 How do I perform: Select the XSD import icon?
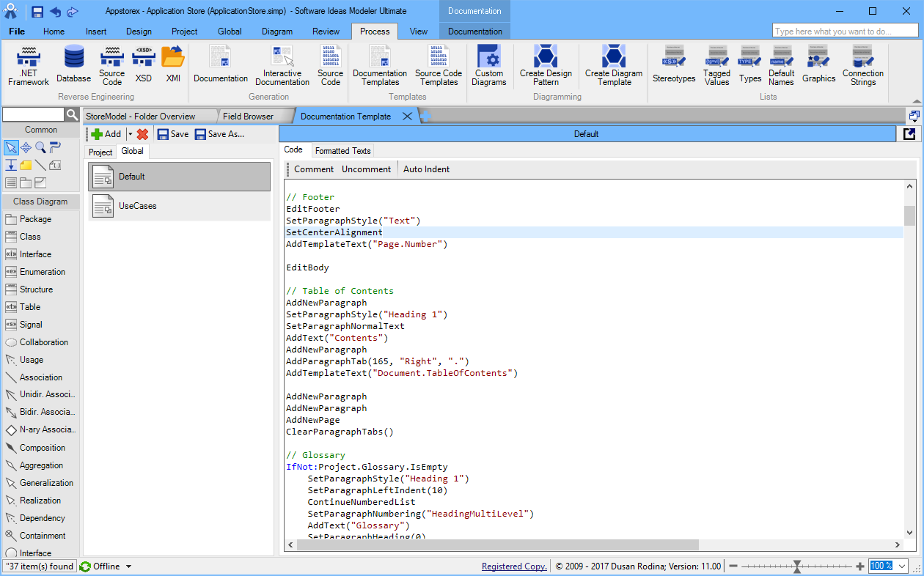coord(144,65)
